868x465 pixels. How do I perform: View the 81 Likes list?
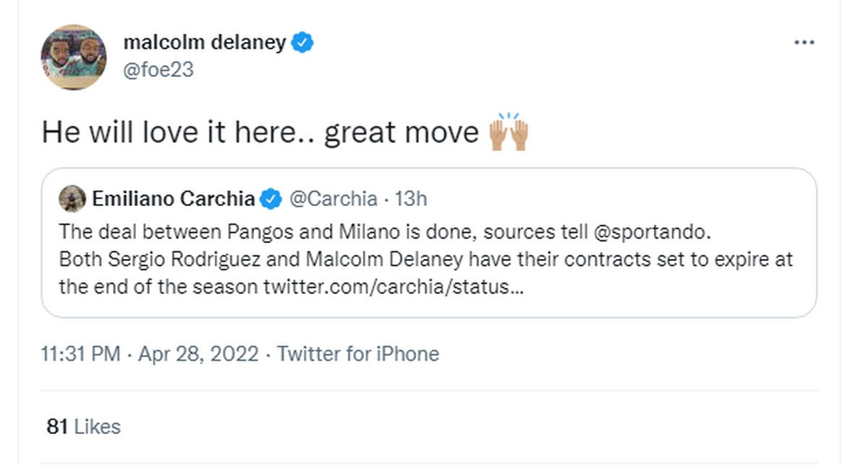(83, 427)
